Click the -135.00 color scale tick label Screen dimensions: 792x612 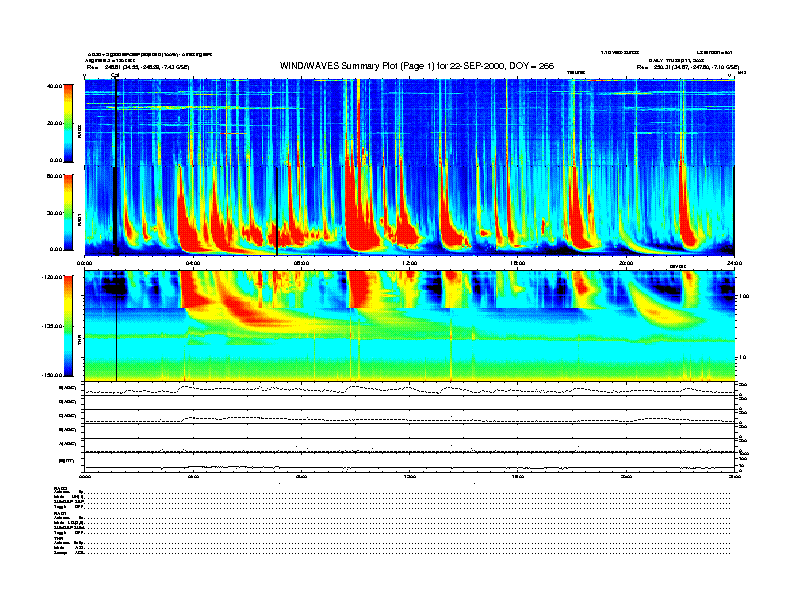[x=53, y=326]
